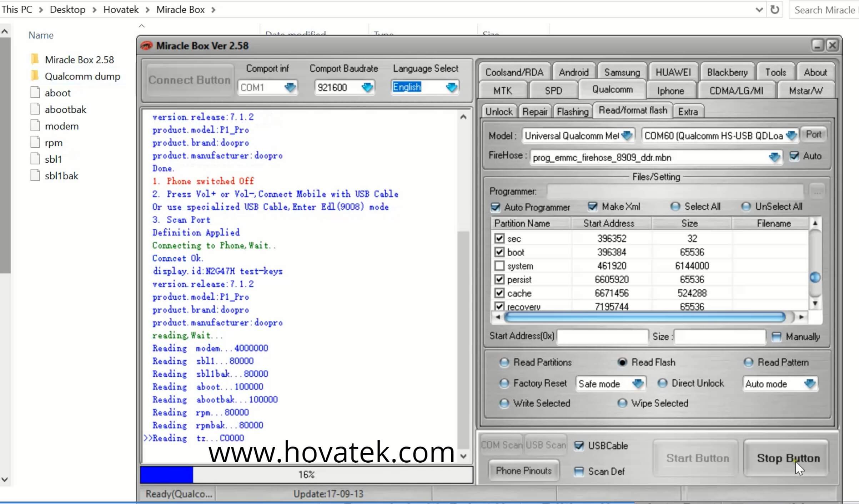Screen dimensions: 859x504
Task: Click the rpm file icon
Action: [35, 143]
